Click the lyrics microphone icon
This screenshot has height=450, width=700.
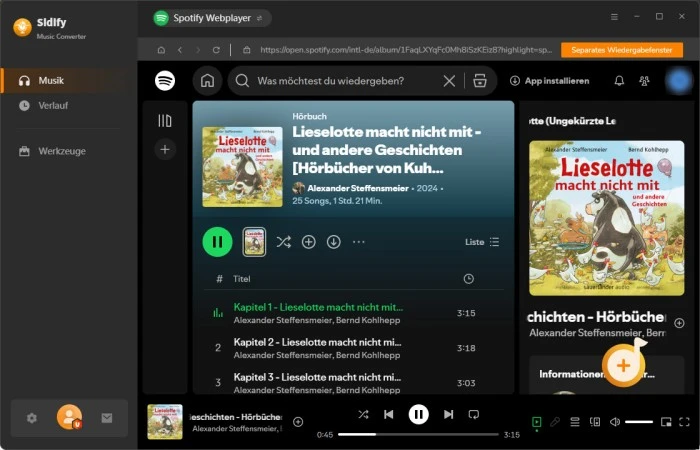click(555, 422)
